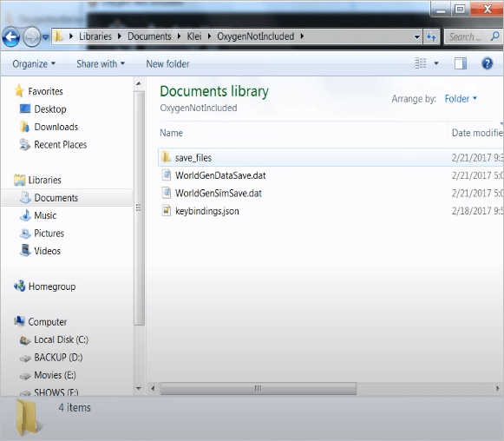Sort by the Name column header
Viewport: 504px width, 441px height.
171,133
